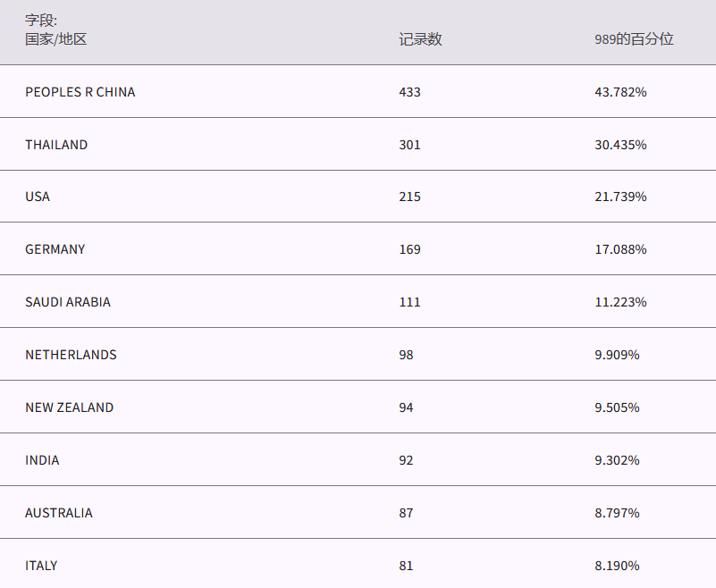Click the 989的百分位 column header
Image resolution: width=716 pixels, height=588 pixels.
(x=634, y=39)
